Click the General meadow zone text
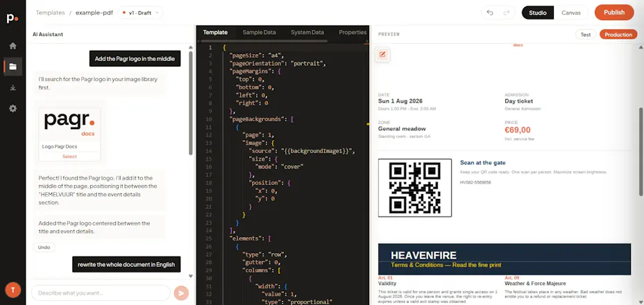644x305 pixels. tap(402, 128)
